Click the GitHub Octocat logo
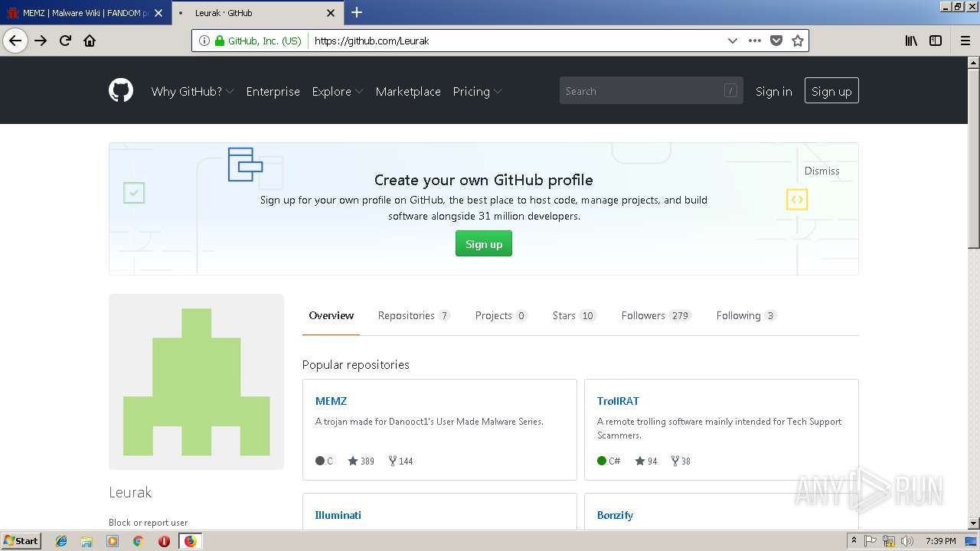The width and height of the screenshot is (980, 551). 121,90
